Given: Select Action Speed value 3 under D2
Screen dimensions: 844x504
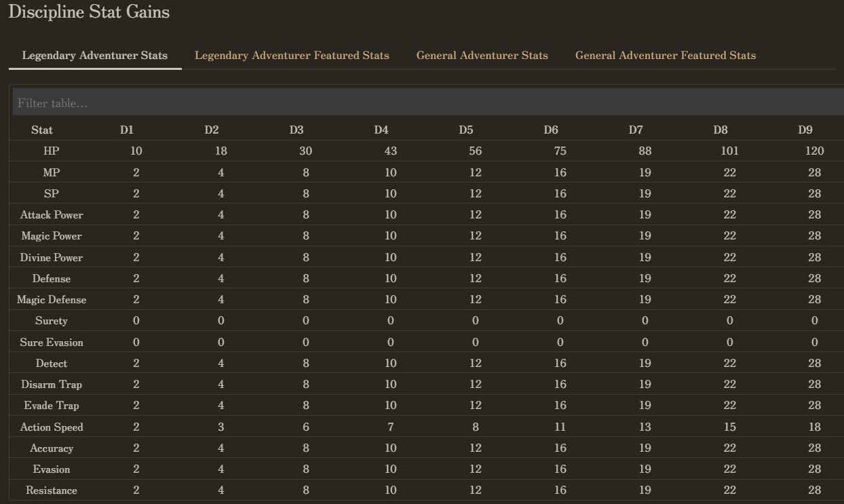Looking at the screenshot, I should pyautogui.click(x=221, y=427).
